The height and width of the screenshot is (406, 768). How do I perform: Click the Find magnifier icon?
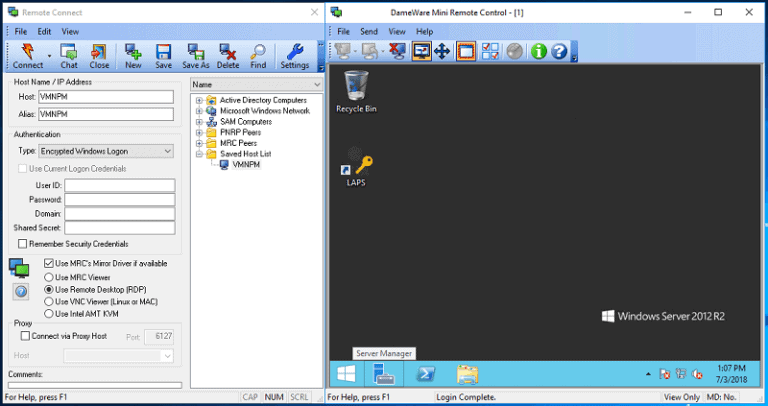(258, 56)
